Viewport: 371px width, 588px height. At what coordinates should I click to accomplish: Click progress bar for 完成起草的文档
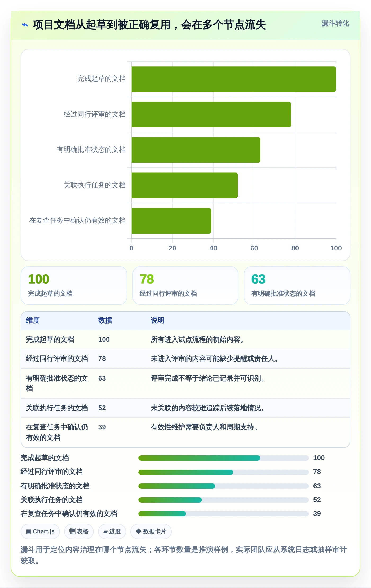pyautogui.click(x=224, y=458)
